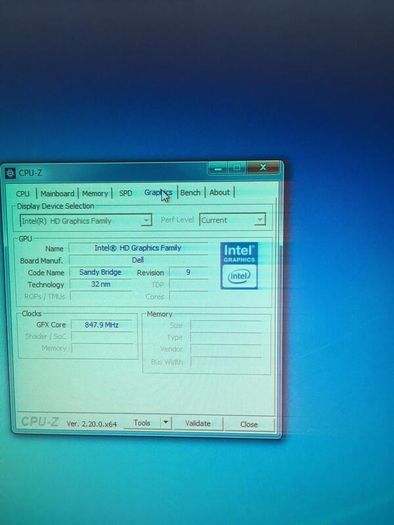
Task: Click the Close button at bottom
Action: pos(249,424)
